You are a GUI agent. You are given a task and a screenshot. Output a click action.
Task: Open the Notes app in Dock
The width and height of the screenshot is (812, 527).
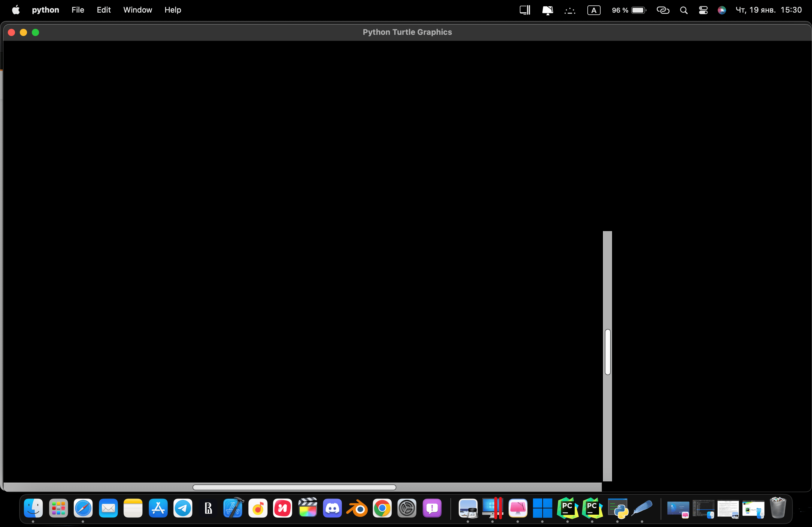(x=133, y=508)
